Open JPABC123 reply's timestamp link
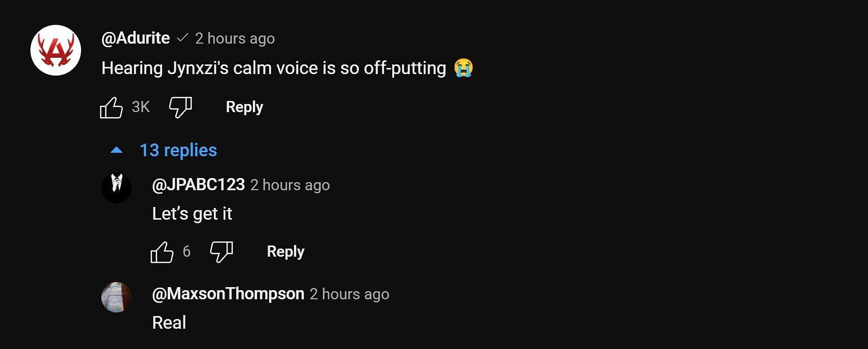 tap(290, 185)
